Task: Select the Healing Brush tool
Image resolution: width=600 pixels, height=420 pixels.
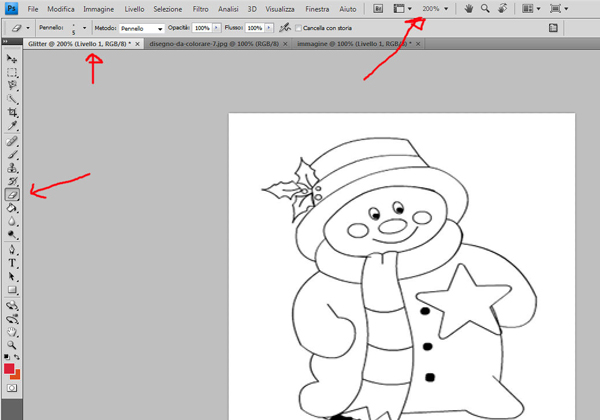Action: pos(12,141)
